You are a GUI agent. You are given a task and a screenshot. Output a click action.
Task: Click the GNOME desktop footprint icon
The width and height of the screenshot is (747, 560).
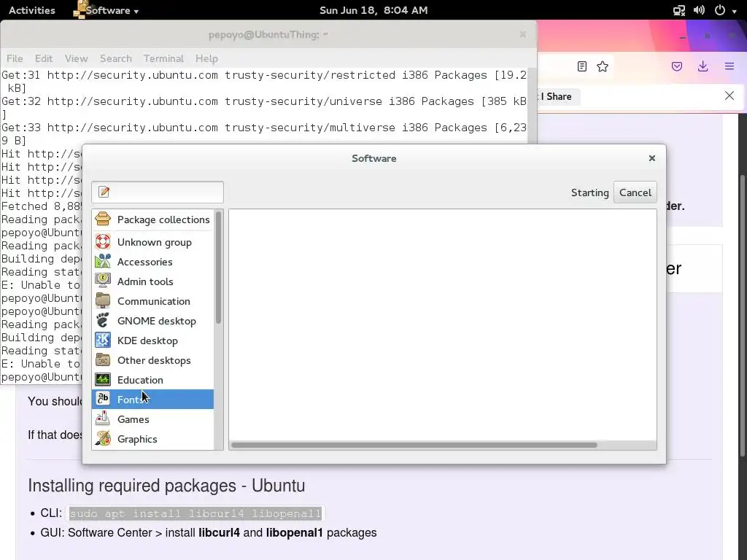pos(102,321)
